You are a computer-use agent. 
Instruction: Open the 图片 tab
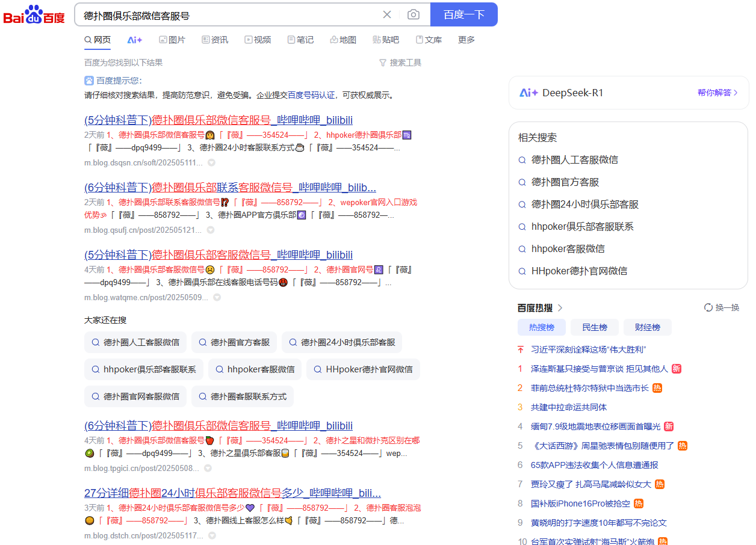(172, 40)
